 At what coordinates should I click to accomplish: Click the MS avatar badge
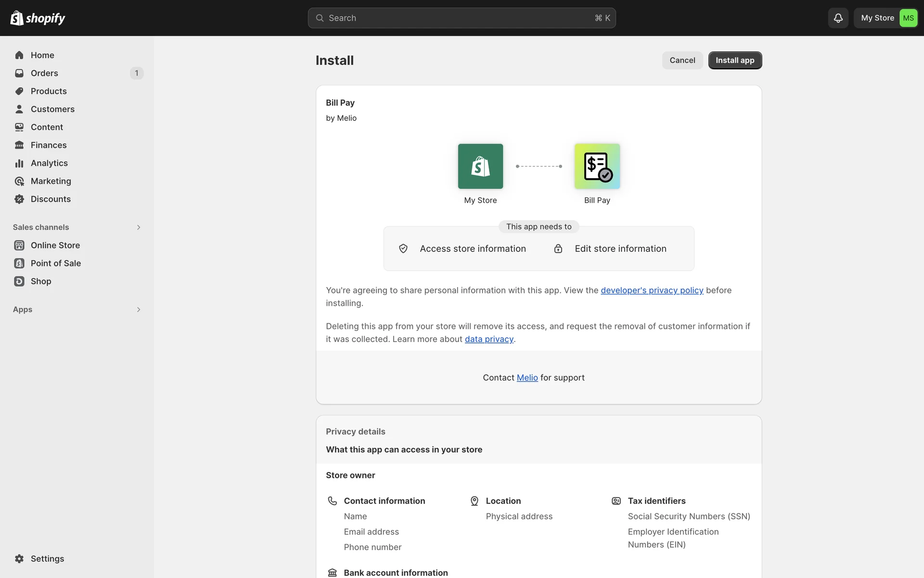click(x=908, y=18)
